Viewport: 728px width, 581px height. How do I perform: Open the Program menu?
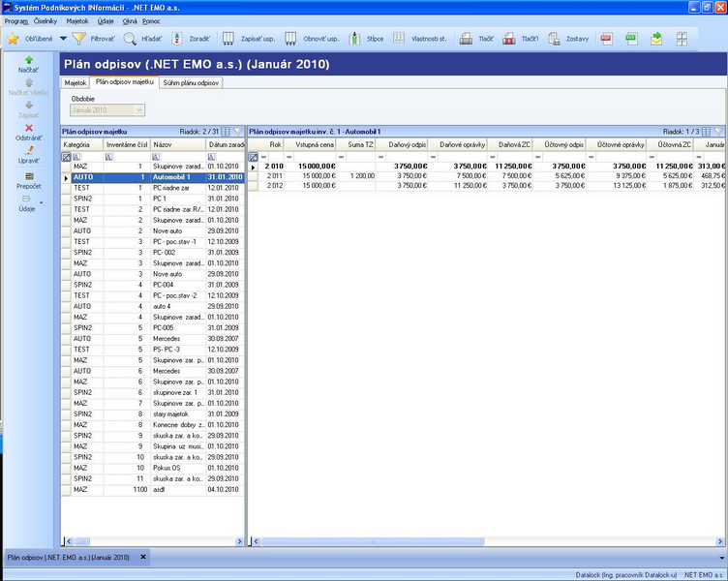tap(15, 21)
